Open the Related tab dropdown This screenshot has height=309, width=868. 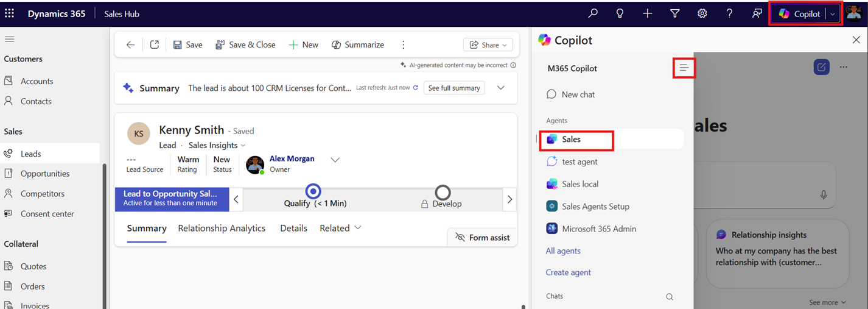click(x=340, y=228)
